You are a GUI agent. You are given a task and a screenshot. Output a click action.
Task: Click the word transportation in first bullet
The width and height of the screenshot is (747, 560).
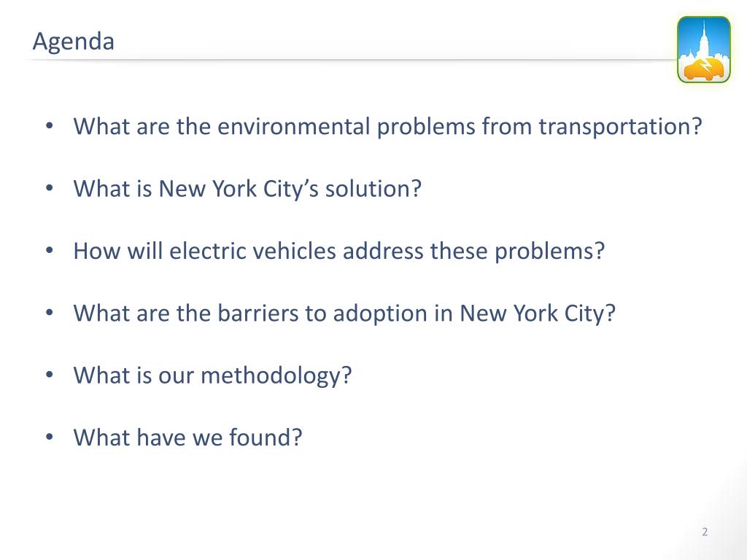click(620, 127)
